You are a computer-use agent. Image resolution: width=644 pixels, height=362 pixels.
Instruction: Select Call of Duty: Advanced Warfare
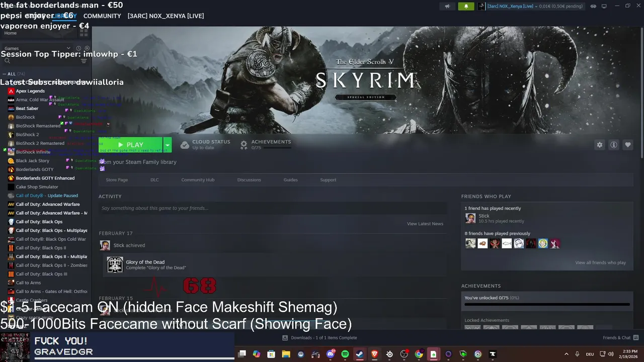(48, 204)
